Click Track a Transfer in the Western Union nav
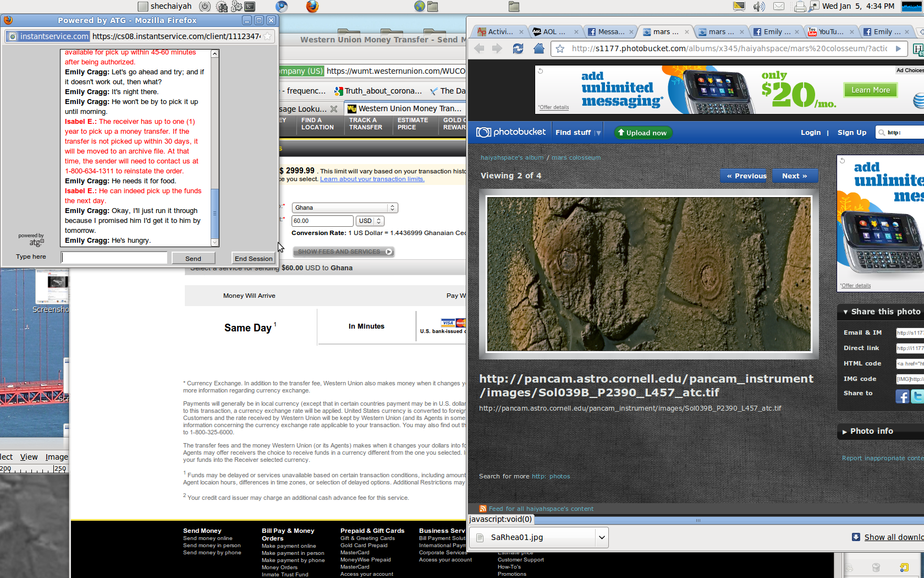924x578 pixels. coord(366,124)
